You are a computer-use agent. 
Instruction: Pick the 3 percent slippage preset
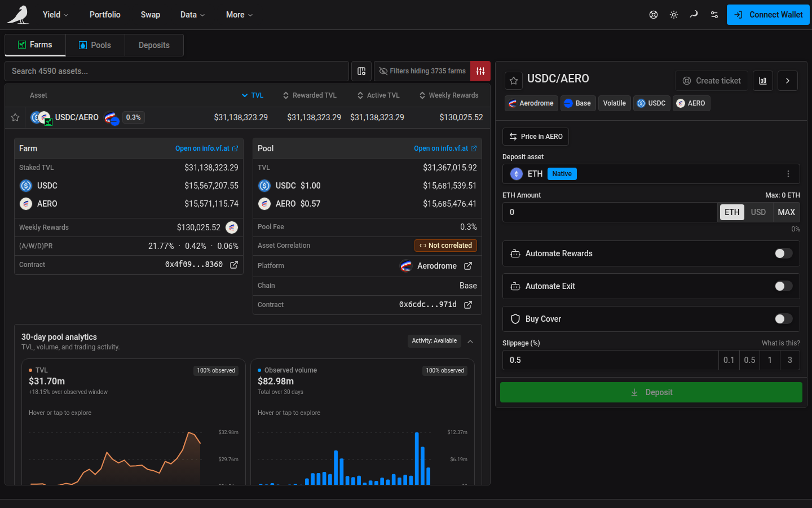[x=790, y=360]
